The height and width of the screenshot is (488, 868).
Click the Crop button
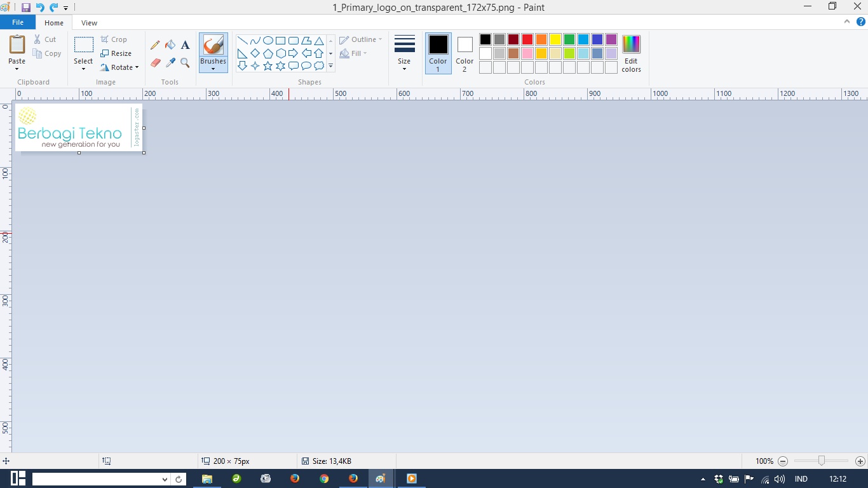(114, 39)
